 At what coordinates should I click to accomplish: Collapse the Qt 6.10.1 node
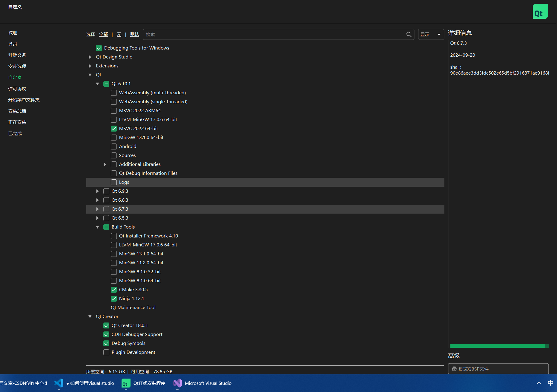pos(97,84)
